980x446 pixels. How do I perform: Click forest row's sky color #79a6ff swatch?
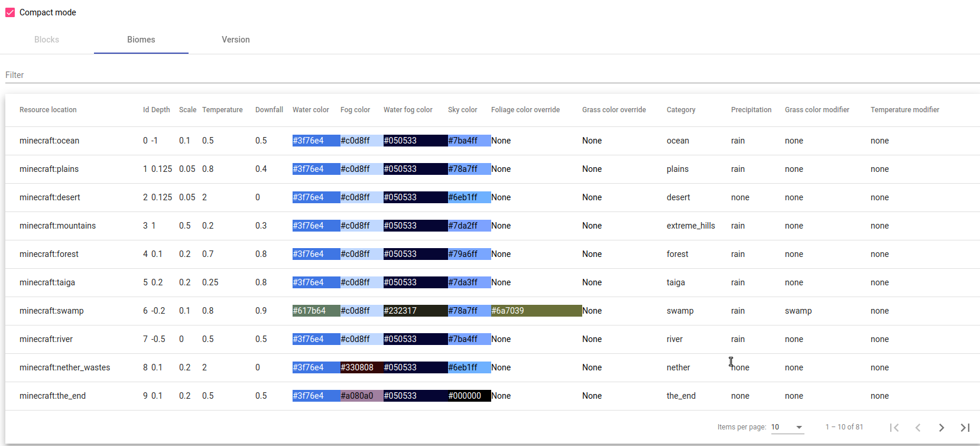point(469,254)
